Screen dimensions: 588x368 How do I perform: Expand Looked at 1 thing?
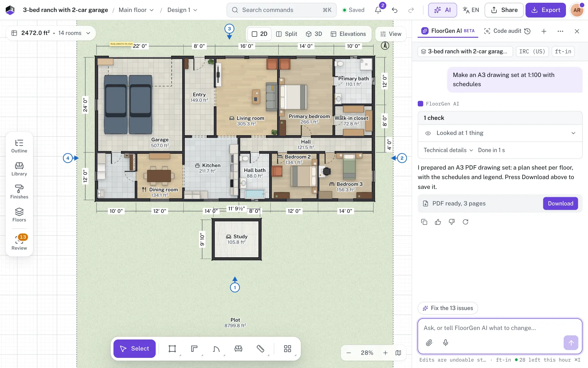pyautogui.click(x=500, y=133)
